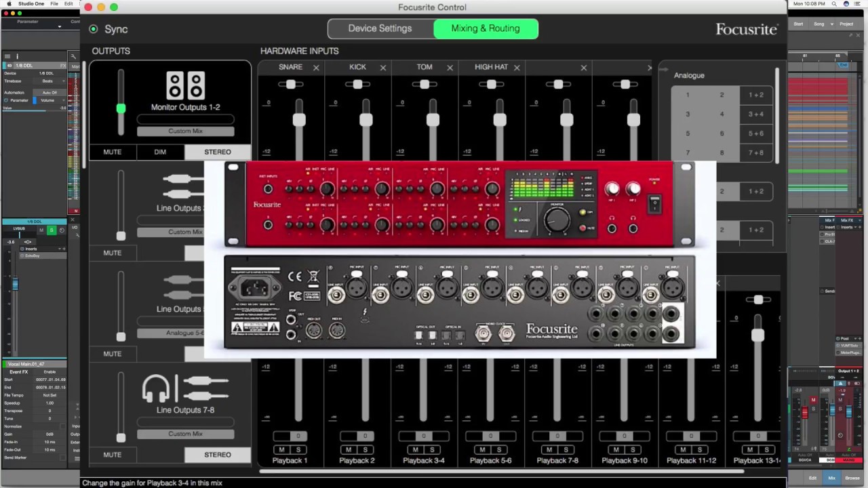Screen dimensions: 868x488
Task: Click the SNARE channel fader handle
Action: pyautogui.click(x=299, y=120)
